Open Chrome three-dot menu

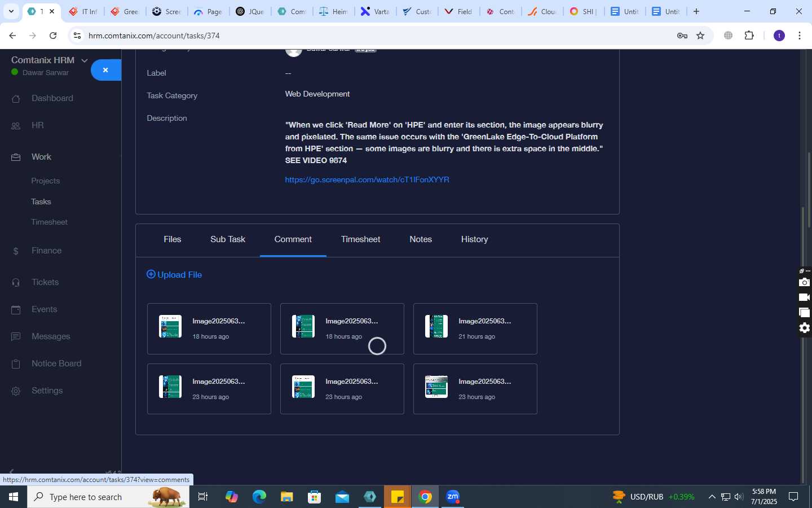point(800,36)
